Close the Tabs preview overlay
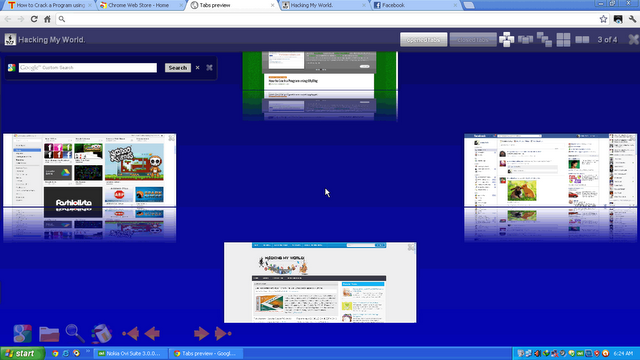The image size is (640, 360). pos(633,40)
